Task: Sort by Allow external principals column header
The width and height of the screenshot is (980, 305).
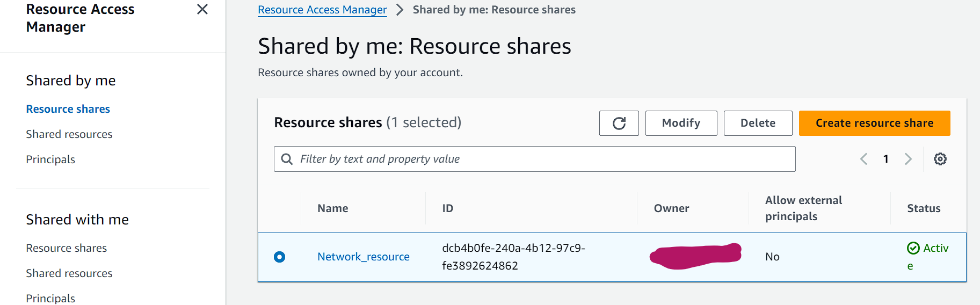Action: 803,208
